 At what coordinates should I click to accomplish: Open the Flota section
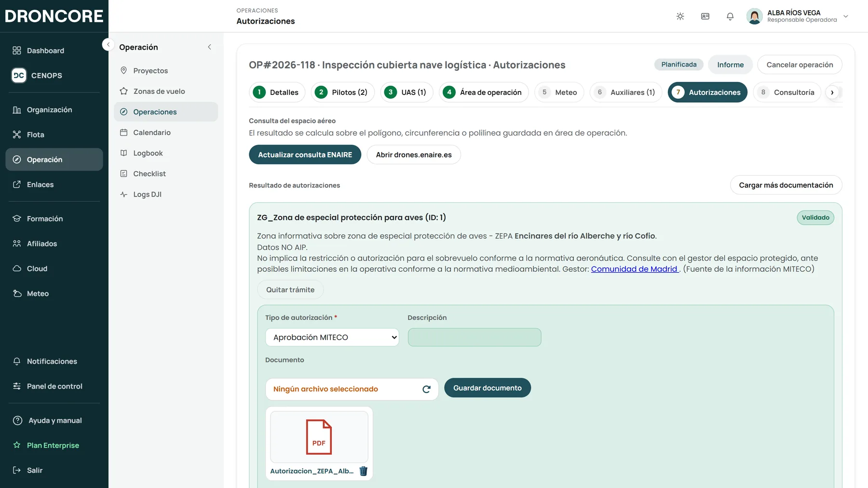coord(54,135)
